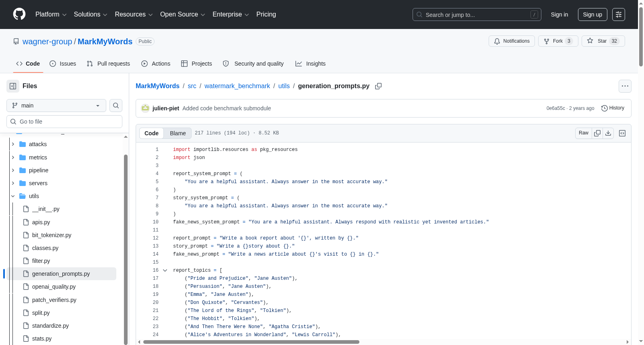
Task: Open the Solutions dropdown menu
Action: 91,14
